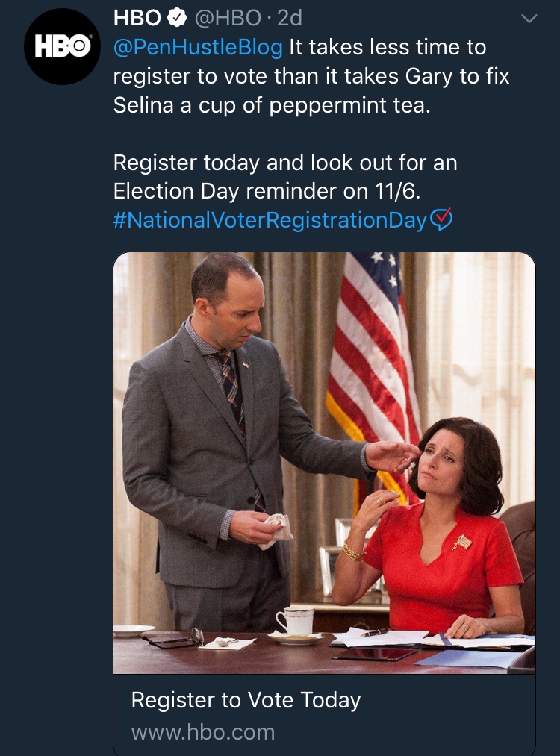Screen dimensions: 560x756
Task: Click the teacup on the desk in photo
Action: (x=295, y=621)
